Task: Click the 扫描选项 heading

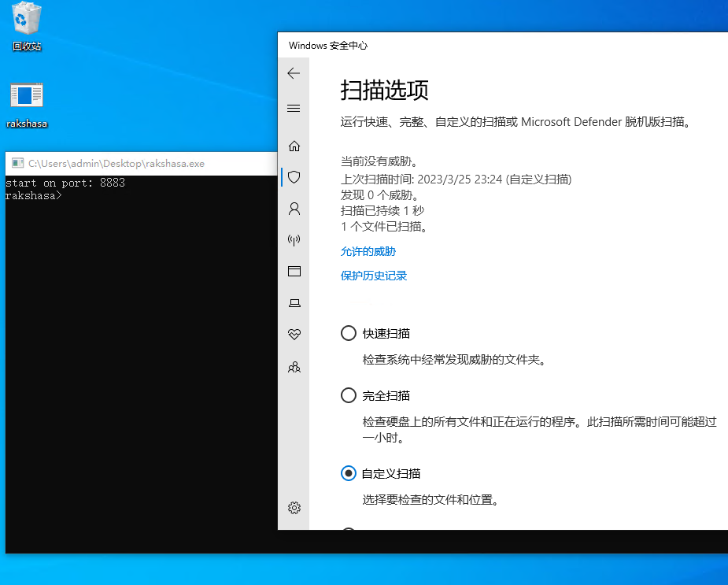Action: click(x=384, y=90)
